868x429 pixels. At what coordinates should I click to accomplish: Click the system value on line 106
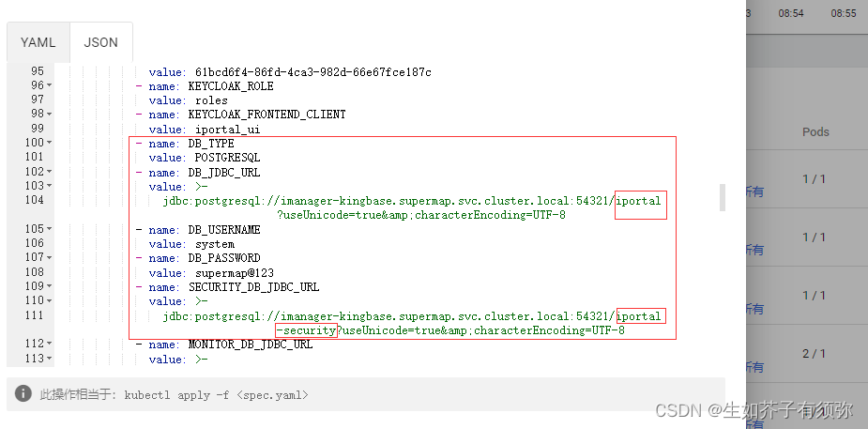point(215,244)
